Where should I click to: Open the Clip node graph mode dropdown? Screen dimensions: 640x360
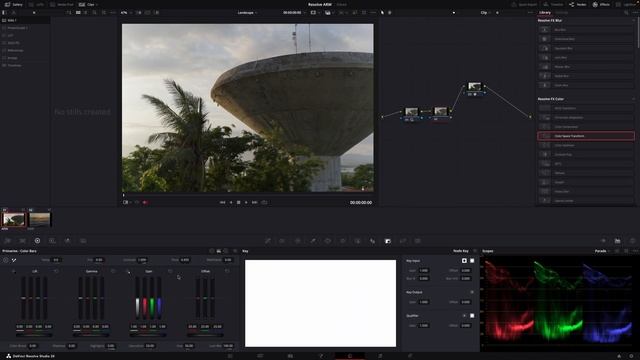click(485, 13)
